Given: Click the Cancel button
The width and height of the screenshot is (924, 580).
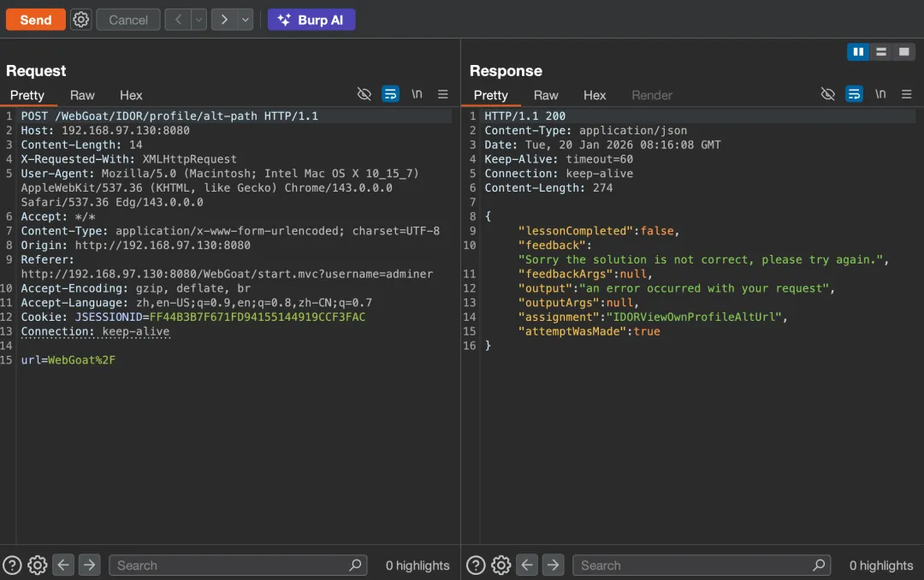Looking at the screenshot, I should (x=127, y=20).
